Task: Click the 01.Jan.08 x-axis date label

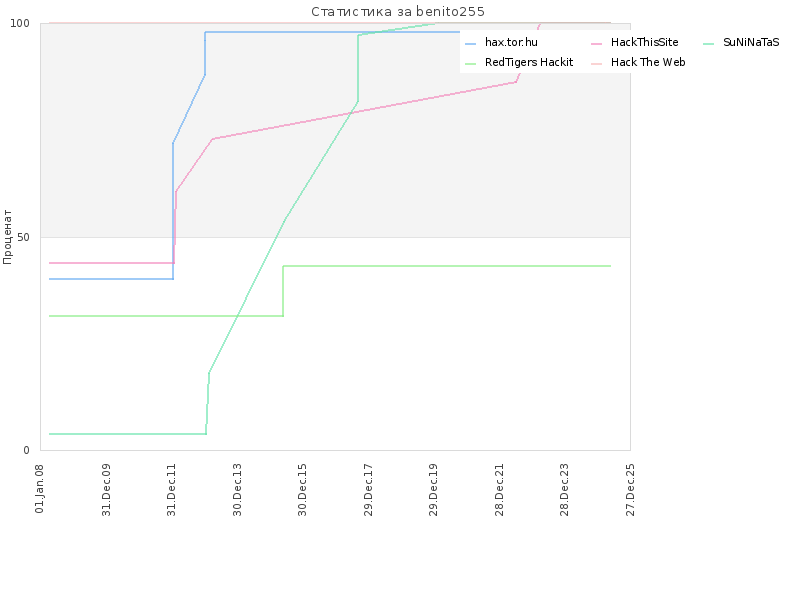Action: click(x=40, y=488)
